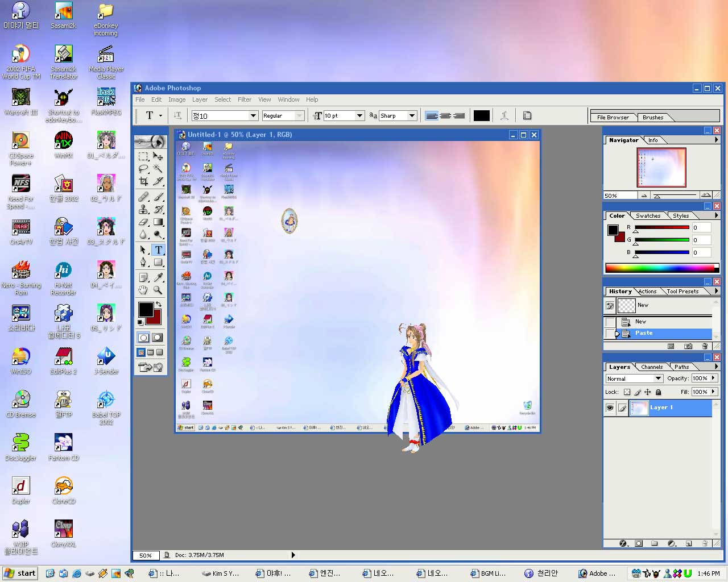The height and width of the screenshot is (582, 728).
Task: Open the Brushes palette tab
Action: (653, 118)
